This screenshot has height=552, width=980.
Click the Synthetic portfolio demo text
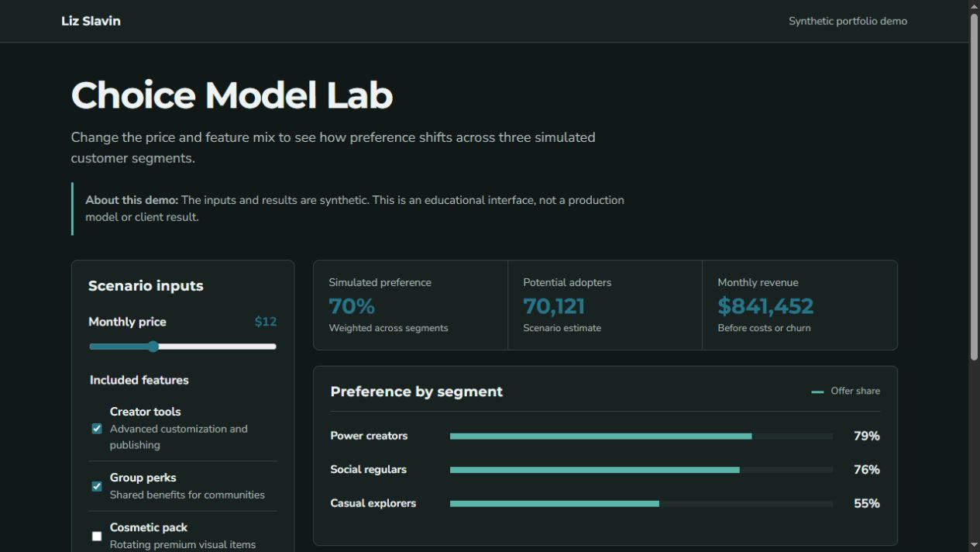tap(848, 21)
